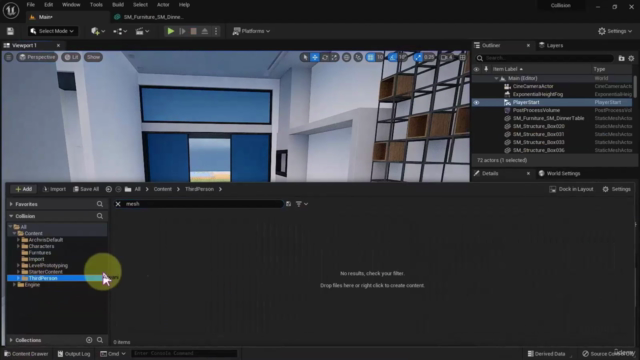Viewport: 640px width, 360px height.
Task: Expand the Favorites section
Action: pos(11,204)
